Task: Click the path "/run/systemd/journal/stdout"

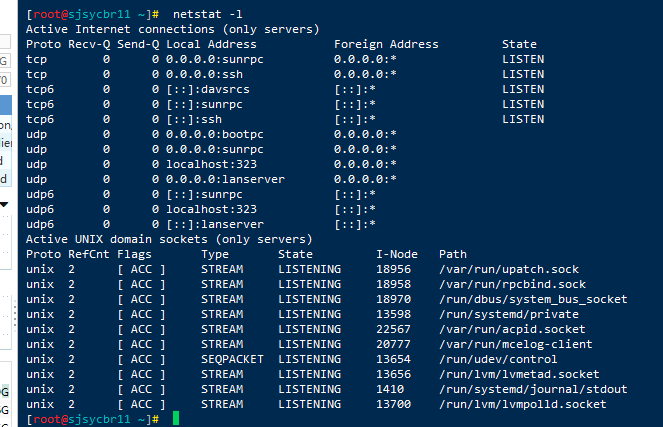Action: (533, 389)
